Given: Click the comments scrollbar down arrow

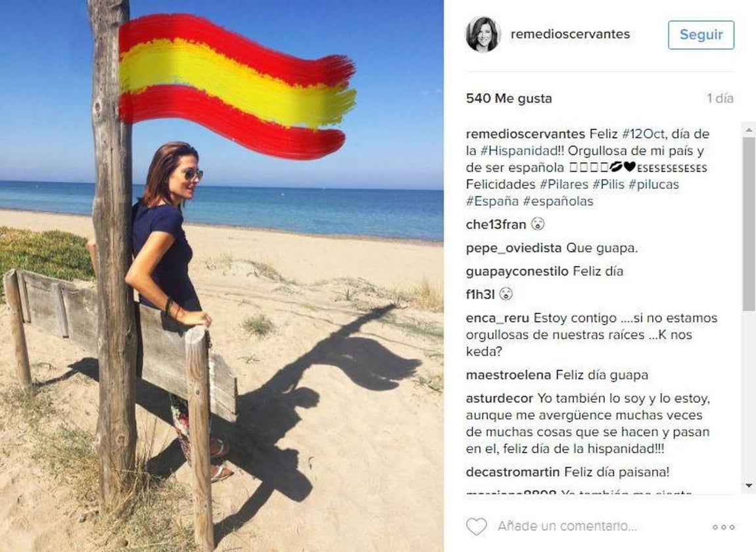Looking at the screenshot, I should (749, 486).
